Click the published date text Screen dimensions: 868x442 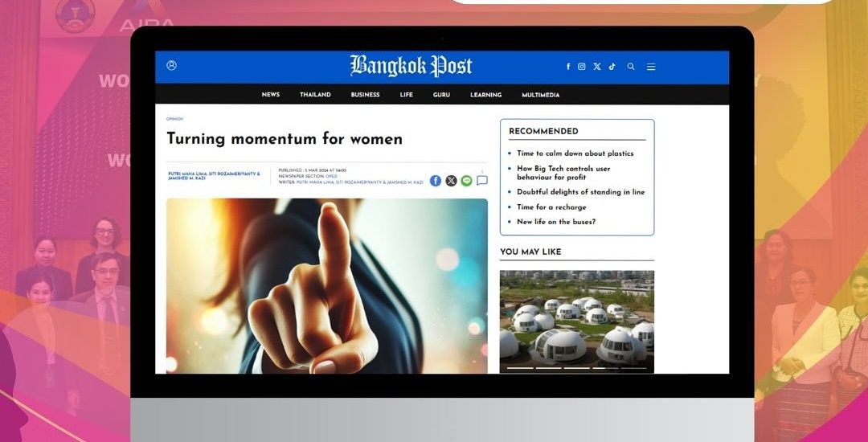pos(312,170)
